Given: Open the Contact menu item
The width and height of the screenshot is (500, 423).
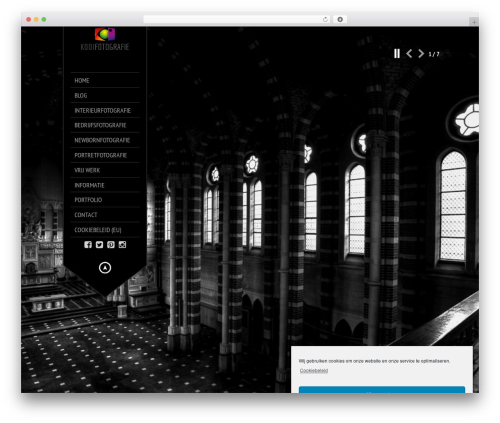Looking at the screenshot, I should coord(105,215).
